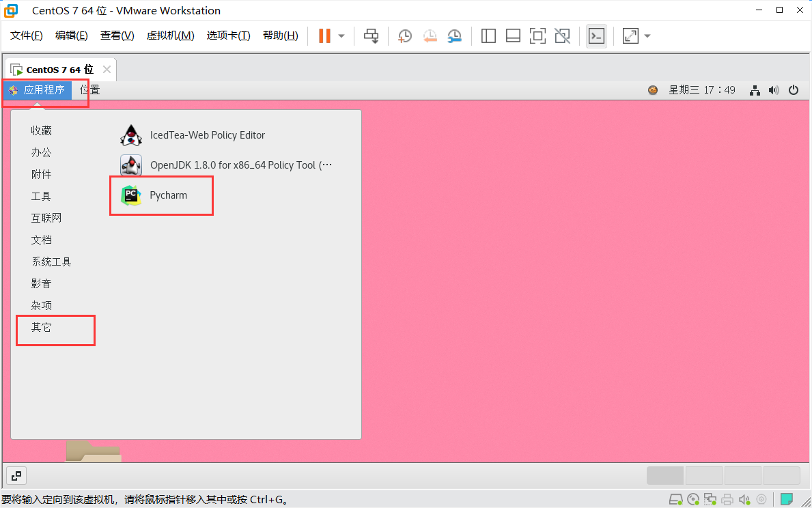Toggle Unity mode
Viewport: 812px width, 508px height.
coord(562,36)
